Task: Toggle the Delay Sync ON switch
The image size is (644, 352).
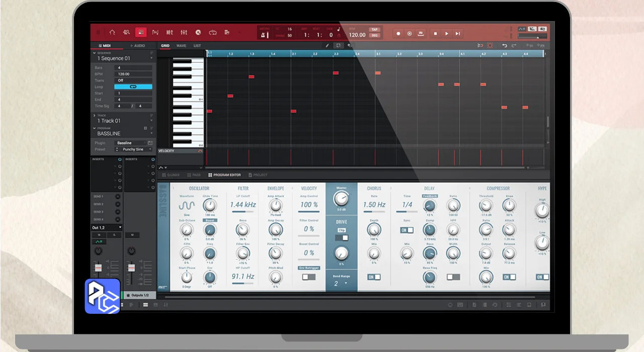Action: 407,230
